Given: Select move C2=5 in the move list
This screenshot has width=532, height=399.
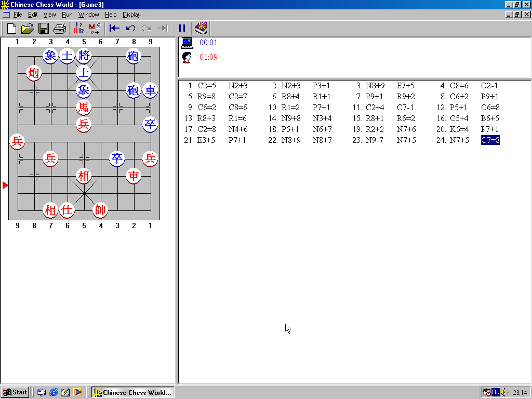Looking at the screenshot, I should click(206, 86).
